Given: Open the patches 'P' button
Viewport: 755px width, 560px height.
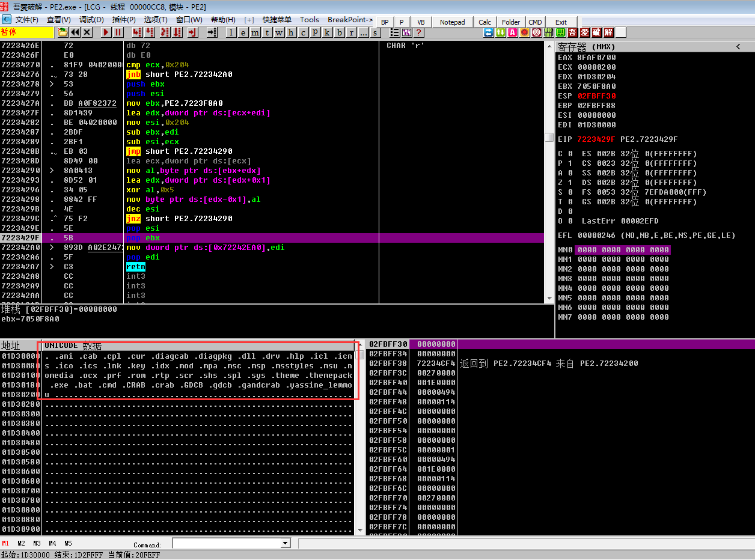Looking at the screenshot, I should (x=315, y=32).
